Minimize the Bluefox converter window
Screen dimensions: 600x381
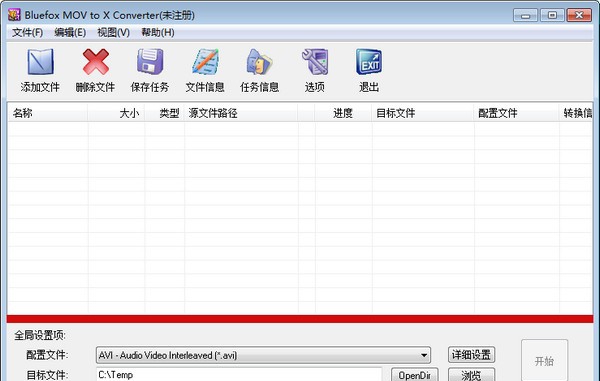coord(525,15)
